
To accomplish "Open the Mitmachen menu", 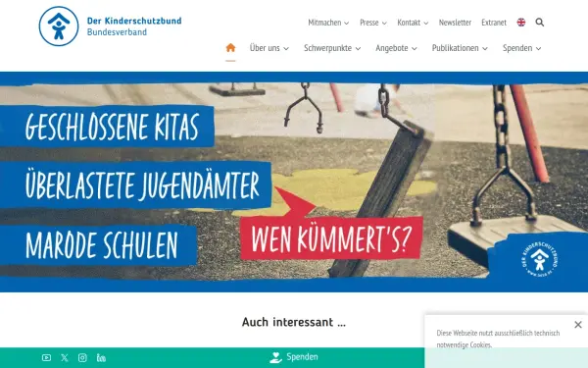I will coord(324,23).
